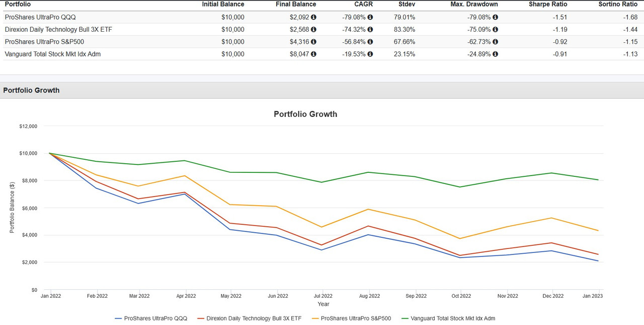Viewport: 644px width, 325px height.
Task: Click the -1.44 Sortino Ratio value
Action: click(x=629, y=30)
